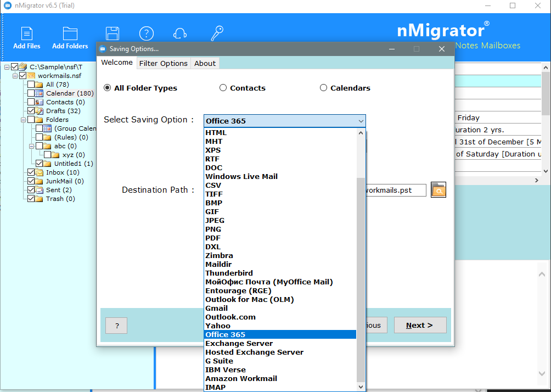The height and width of the screenshot is (392, 551).
Task: Click the Sent folder icon in tree
Action: click(x=39, y=190)
